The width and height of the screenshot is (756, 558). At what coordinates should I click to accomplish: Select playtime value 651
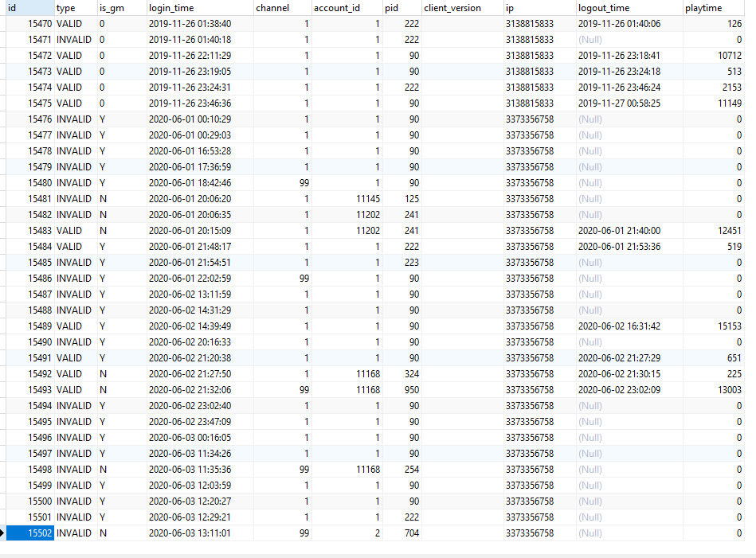coord(734,357)
